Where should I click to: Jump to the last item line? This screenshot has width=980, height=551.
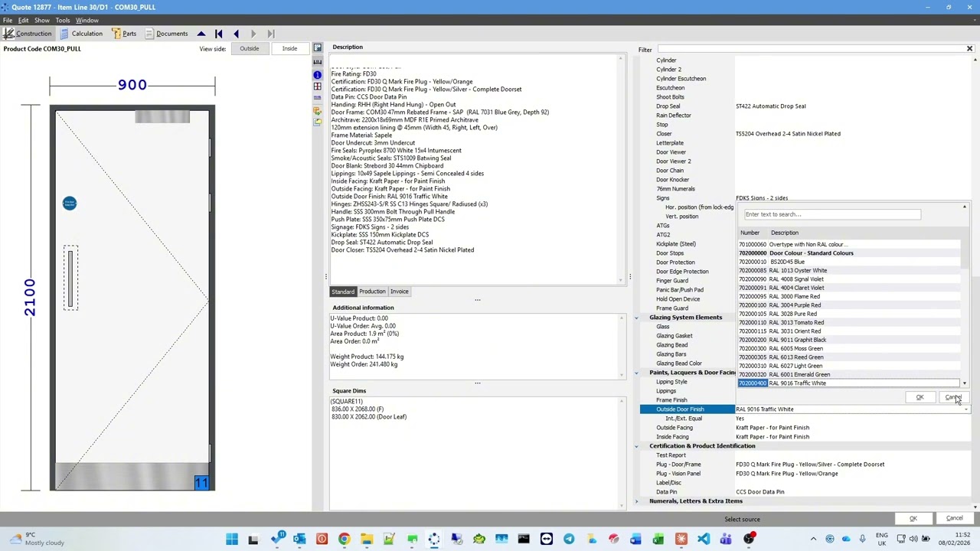click(x=271, y=34)
